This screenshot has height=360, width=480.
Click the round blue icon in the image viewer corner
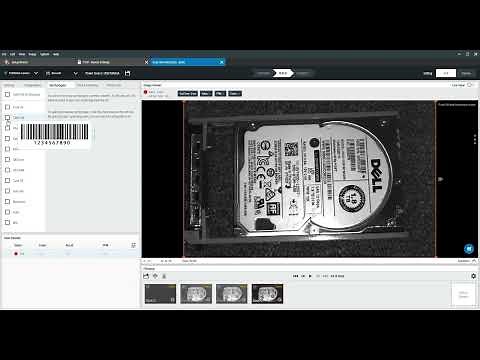(469, 249)
